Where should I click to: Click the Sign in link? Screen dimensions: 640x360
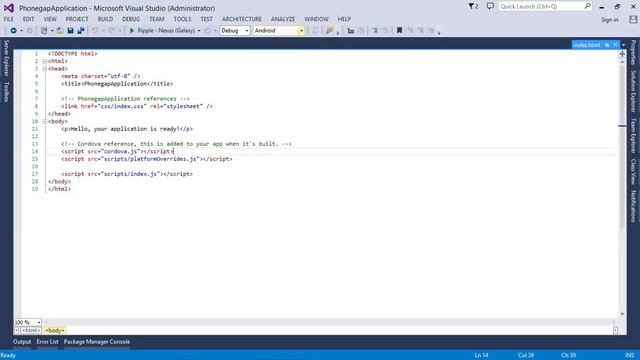point(610,20)
